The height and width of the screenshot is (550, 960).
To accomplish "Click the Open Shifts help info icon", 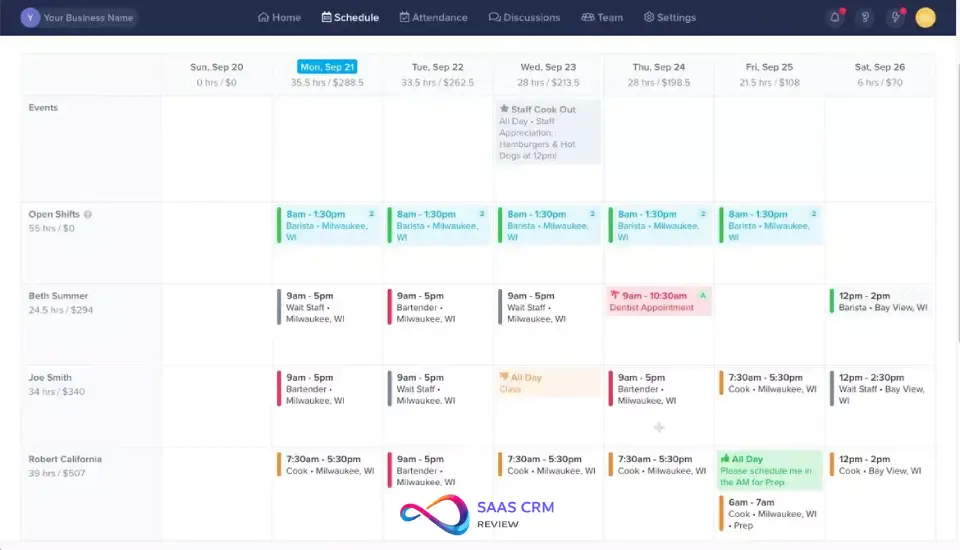I will (x=88, y=215).
